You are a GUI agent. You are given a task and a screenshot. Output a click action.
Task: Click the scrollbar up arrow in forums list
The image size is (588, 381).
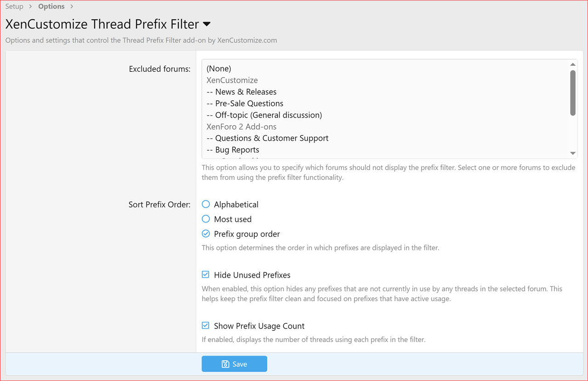click(572, 64)
